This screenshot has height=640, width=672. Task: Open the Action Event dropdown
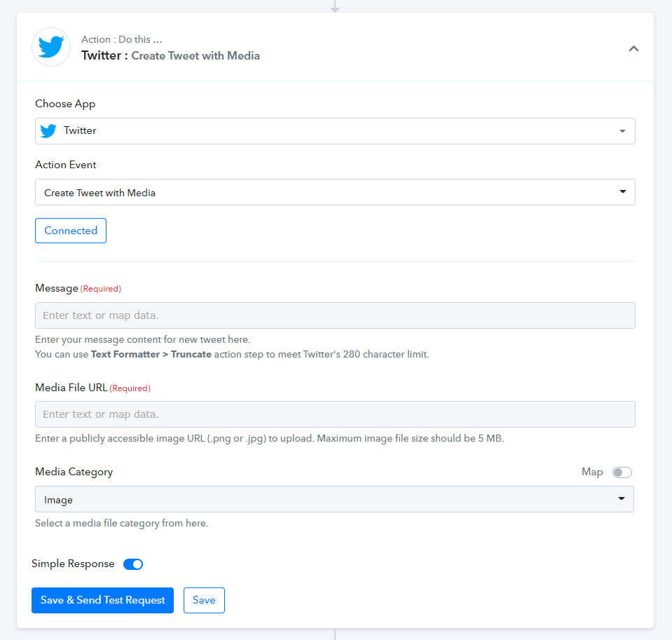(x=335, y=192)
